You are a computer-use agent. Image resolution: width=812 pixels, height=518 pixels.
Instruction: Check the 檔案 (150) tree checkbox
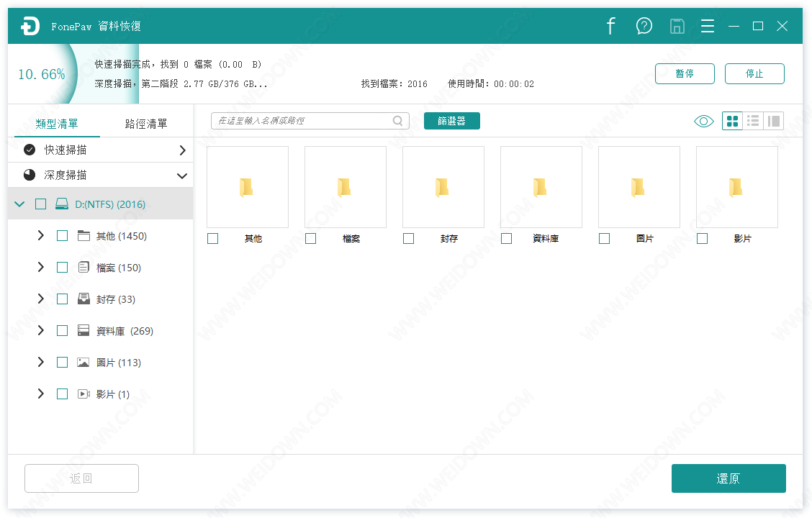[x=62, y=268]
